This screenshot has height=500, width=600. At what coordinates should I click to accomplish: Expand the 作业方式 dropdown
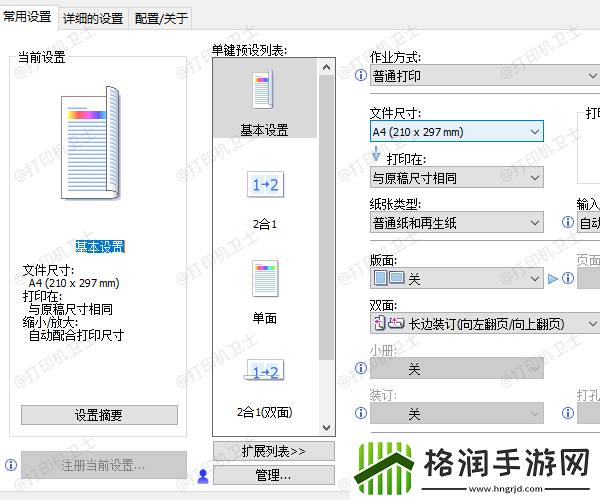pyautogui.click(x=485, y=75)
